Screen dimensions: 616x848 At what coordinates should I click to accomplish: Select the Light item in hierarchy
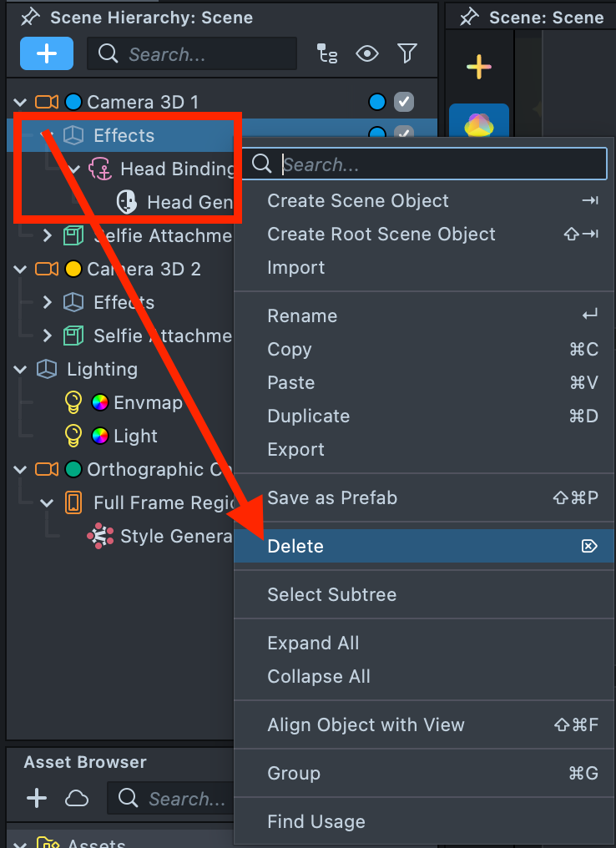click(135, 437)
